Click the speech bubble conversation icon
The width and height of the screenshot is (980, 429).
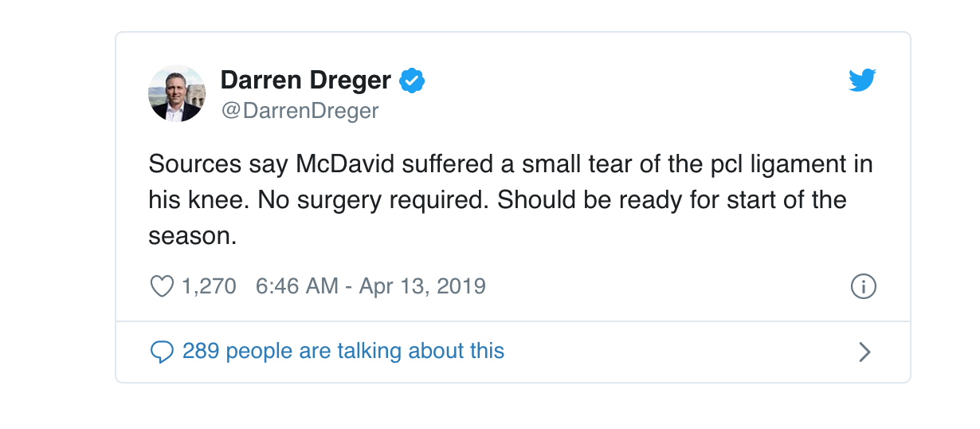pyautogui.click(x=162, y=352)
